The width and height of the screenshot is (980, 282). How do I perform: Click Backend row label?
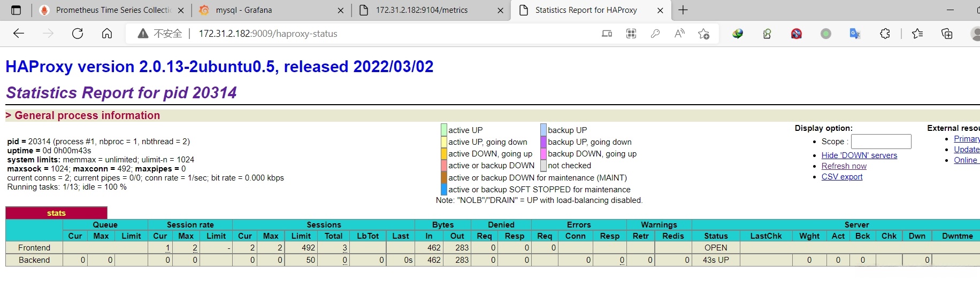click(34, 260)
